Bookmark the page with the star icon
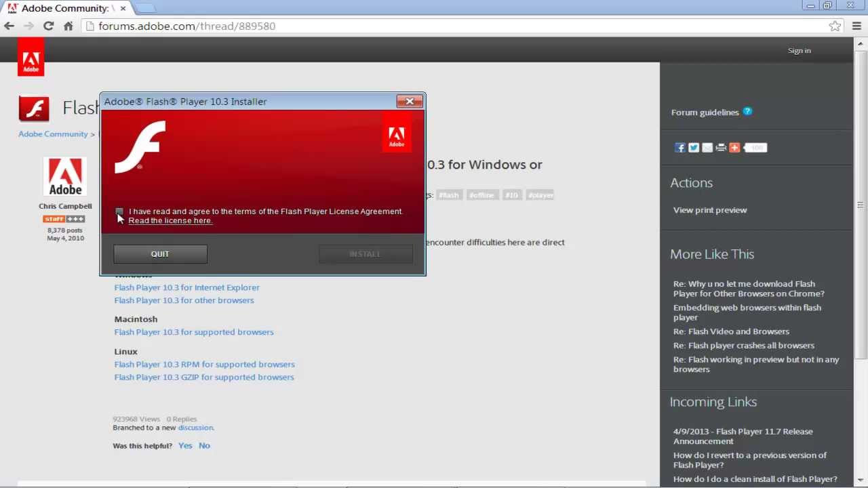868x488 pixels. [835, 26]
